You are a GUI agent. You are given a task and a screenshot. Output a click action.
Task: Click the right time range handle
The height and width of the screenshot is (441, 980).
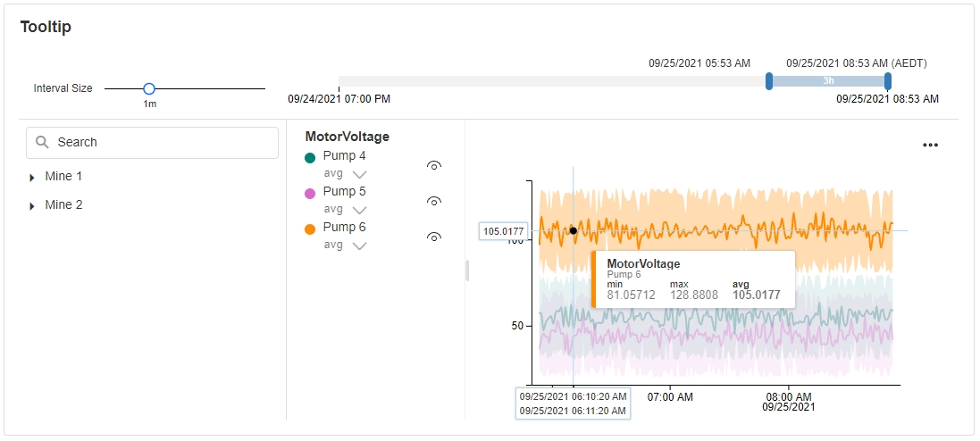point(887,81)
